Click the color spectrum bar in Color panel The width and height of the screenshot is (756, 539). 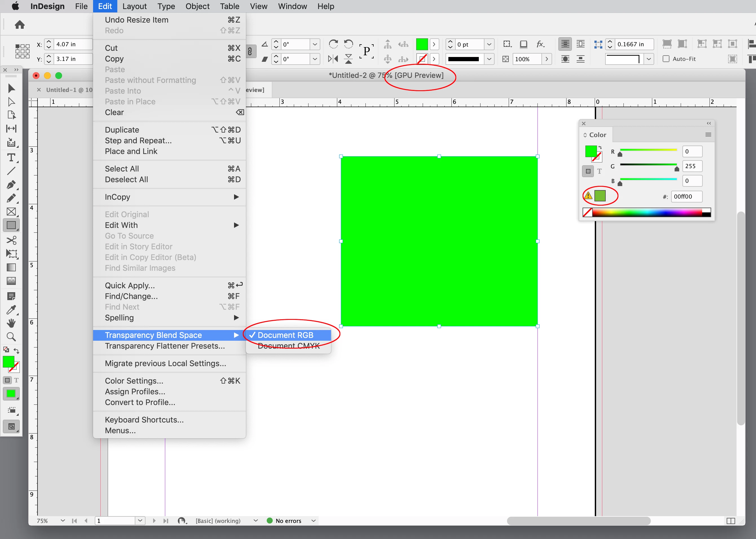coord(647,212)
